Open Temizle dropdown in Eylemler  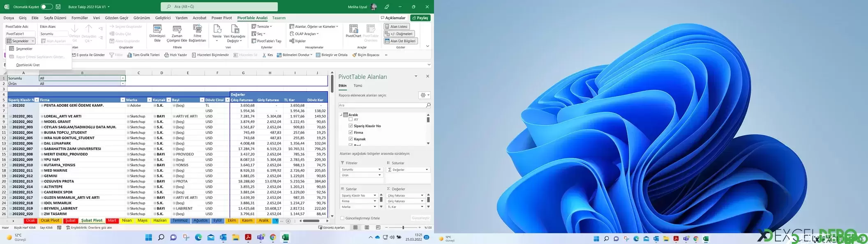pyautogui.click(x=262, y=27)
